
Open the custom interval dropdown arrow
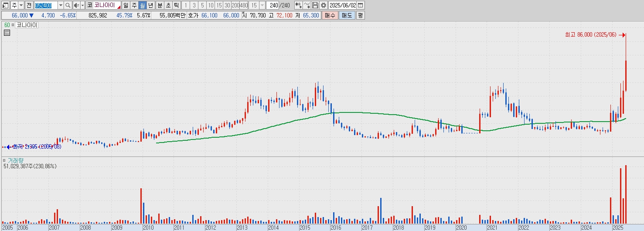262,5
